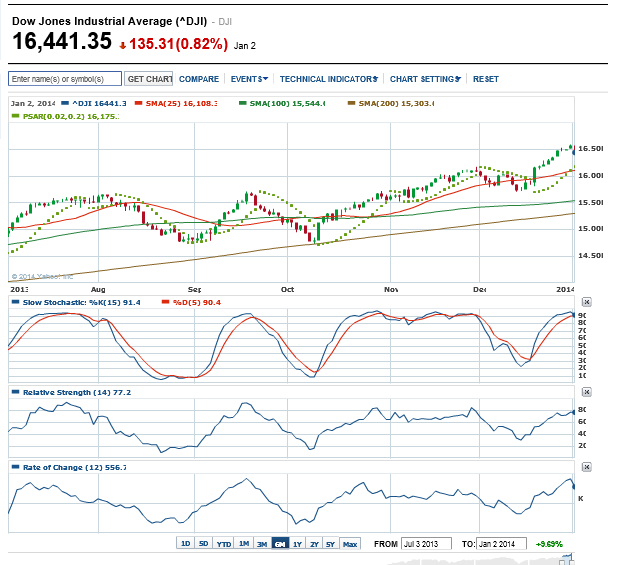Click the red down arrow icon

[x=123, y=45]
